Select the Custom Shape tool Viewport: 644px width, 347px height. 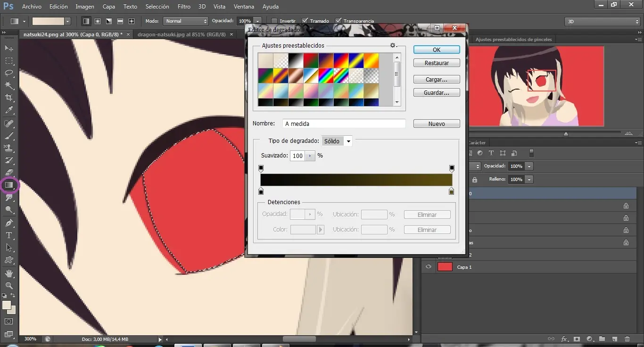tap(9, 260)
